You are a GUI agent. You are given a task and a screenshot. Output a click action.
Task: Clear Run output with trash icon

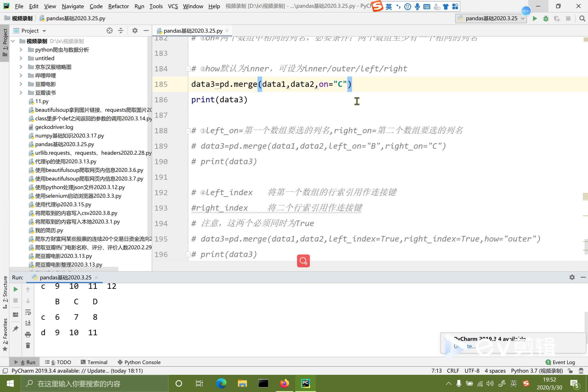(x=28, y=346)
